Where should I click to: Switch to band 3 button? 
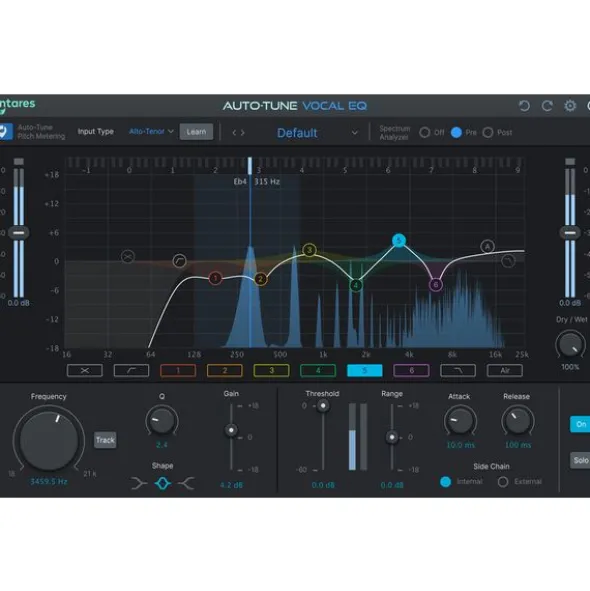pyautogui.click(x=271, y=371)
